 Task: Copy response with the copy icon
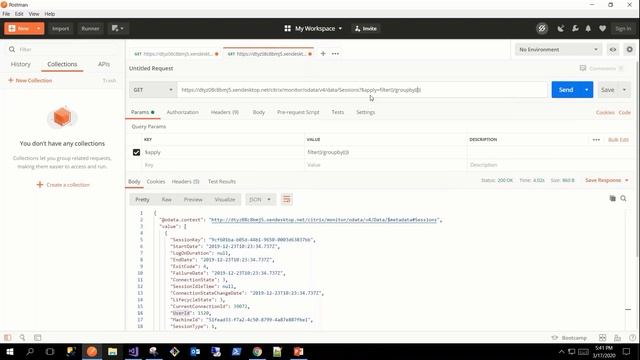point(612,198)
